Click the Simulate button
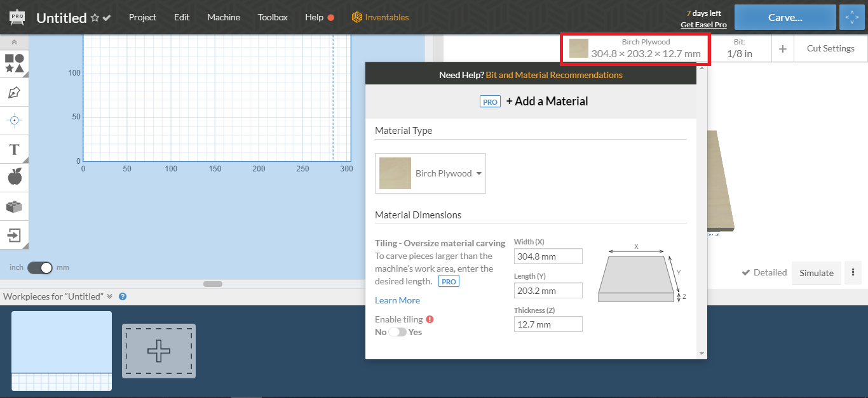The height and width of the screenshot is (398, 868). (817, 273)
